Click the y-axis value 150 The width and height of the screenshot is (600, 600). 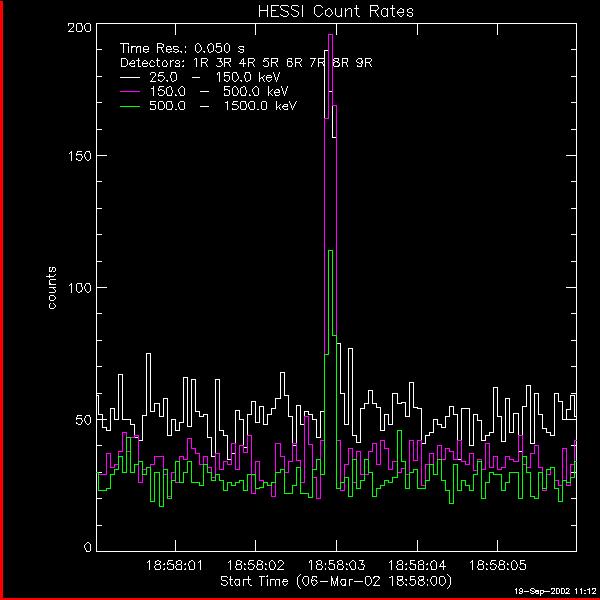click(79, 156)
